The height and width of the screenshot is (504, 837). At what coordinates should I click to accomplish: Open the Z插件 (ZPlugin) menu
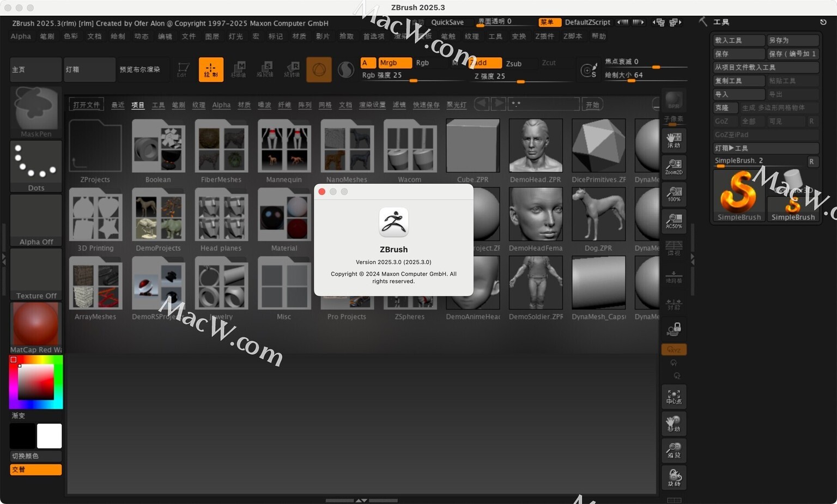coord(544,37)
